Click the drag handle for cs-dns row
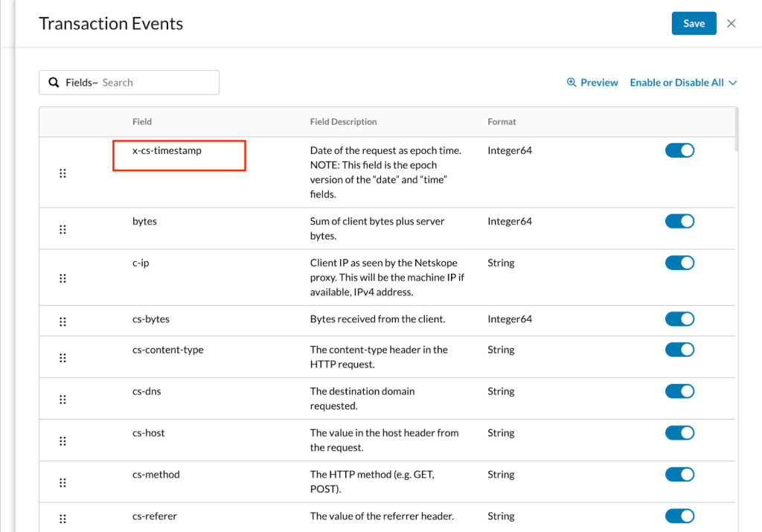762x532 pixels. [63, 400]
